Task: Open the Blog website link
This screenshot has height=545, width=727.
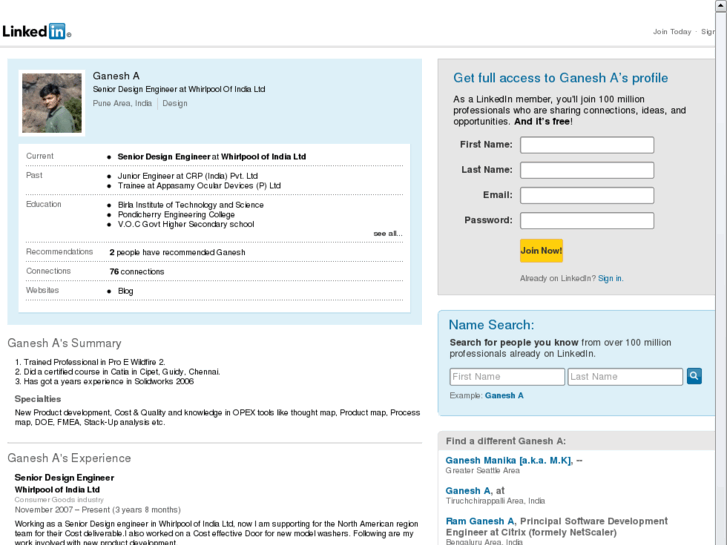Action: click(x=125, y=291)
